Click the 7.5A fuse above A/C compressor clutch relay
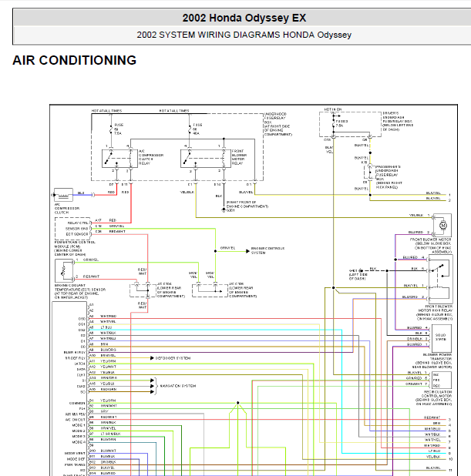 click(111, 129)
